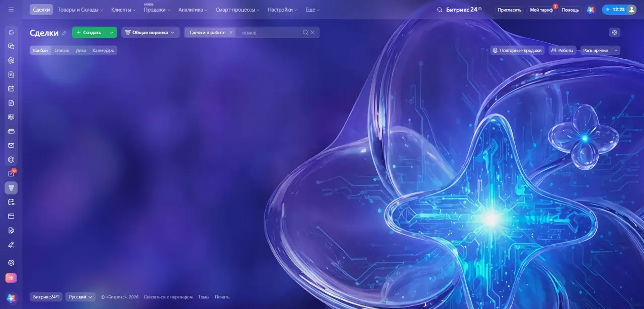
Task: Expand the Еще menu in the top bar
Action: [x=312, y=10]
